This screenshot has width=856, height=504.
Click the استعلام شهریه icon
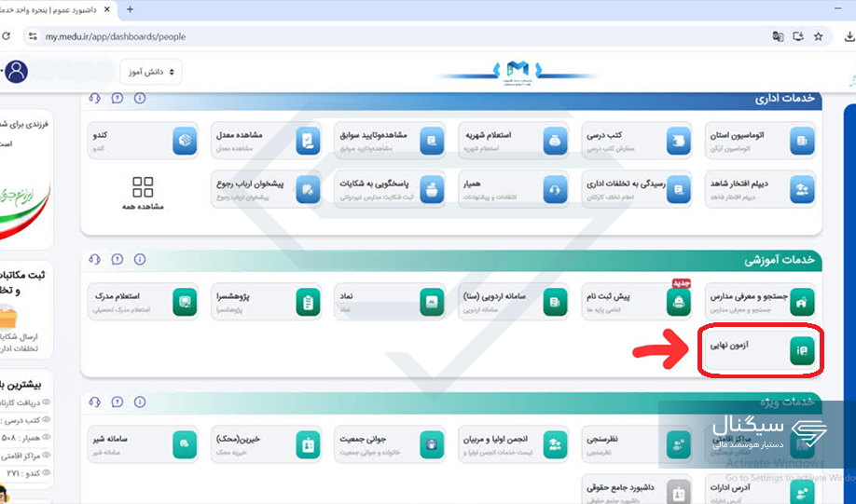coord(555,142)
